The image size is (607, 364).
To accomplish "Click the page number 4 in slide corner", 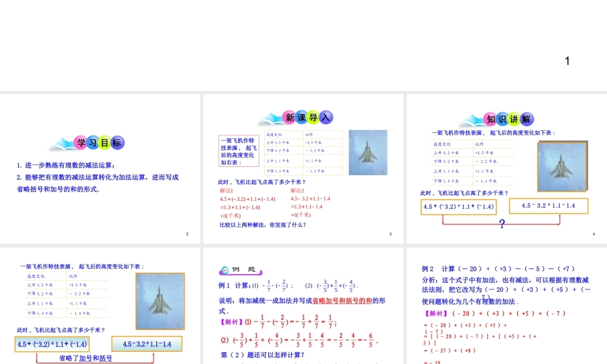I will coord(595,233).
